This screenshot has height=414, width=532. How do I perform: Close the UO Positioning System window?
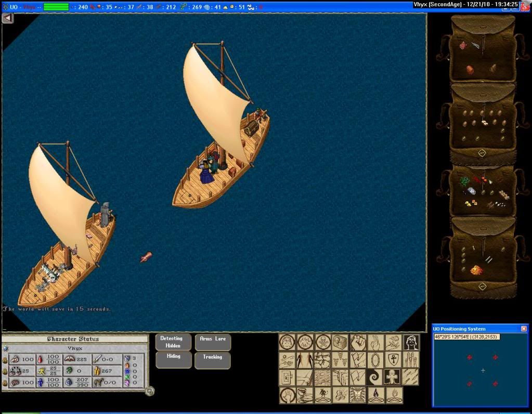pos(524,329)
